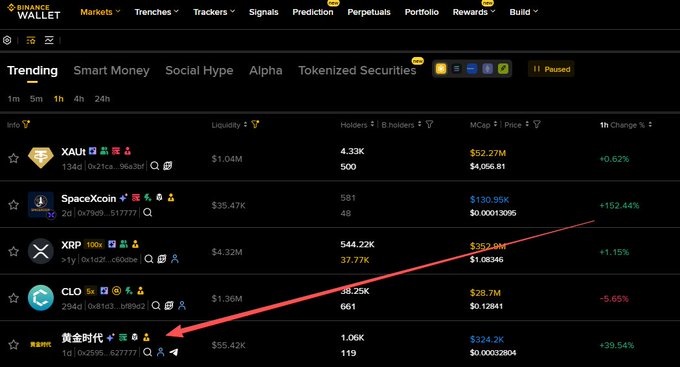Favorite SpaceXcoin with its star

[13, 204]
